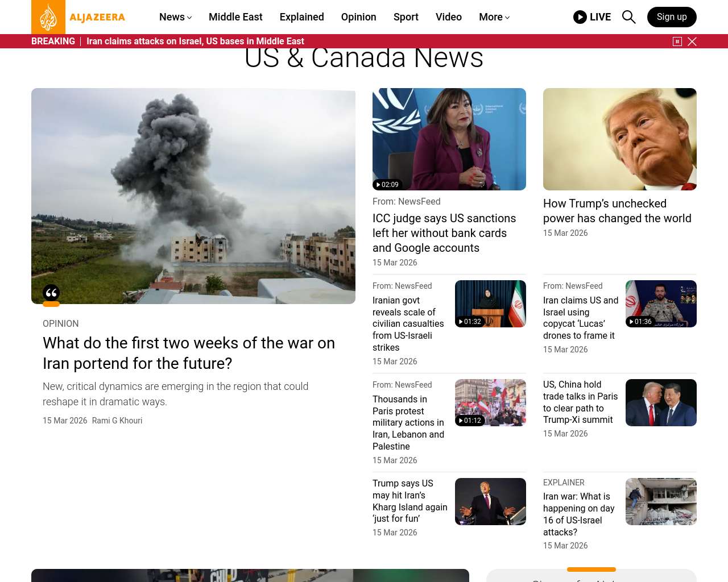Pause the breaking news ticker
This screenshot has height=582, width=728.
[x=677, y=41]
